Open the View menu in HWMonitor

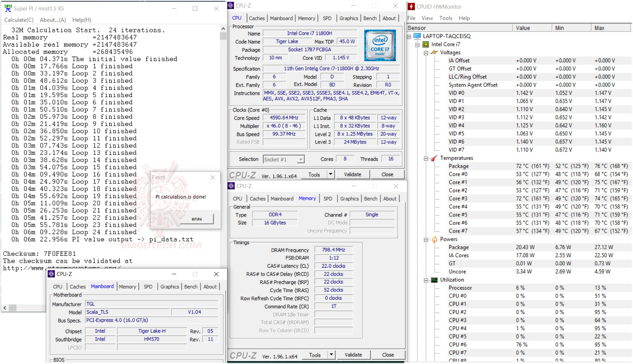pyautogui.click(x=427, y=18)
